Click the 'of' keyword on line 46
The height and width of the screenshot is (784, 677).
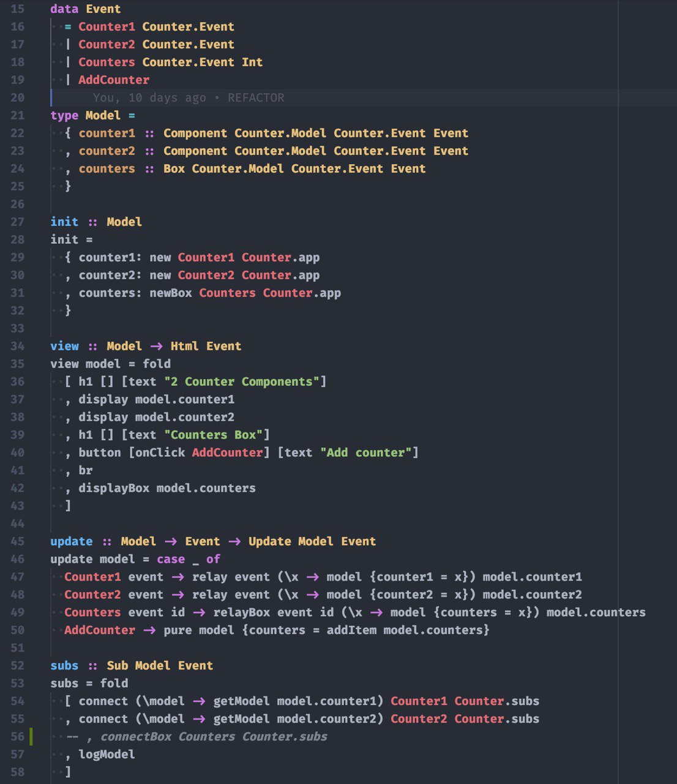tap(213, 560)
